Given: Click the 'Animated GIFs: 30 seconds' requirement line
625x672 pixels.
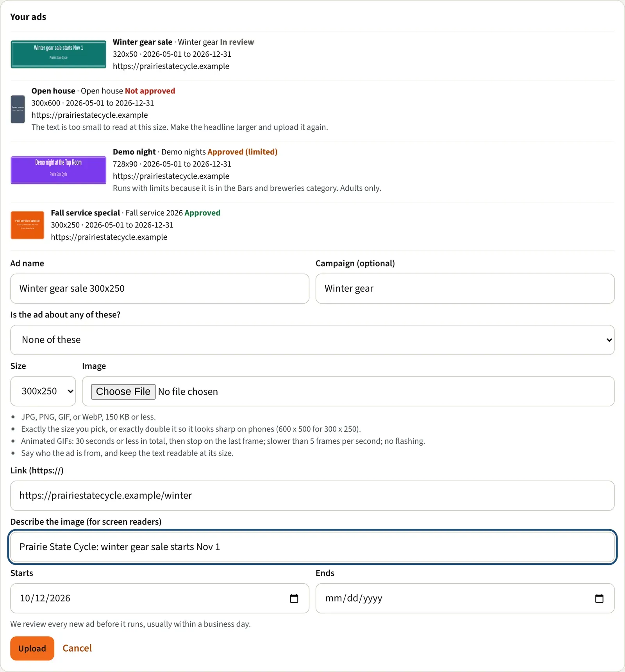Looking at the screenshot, I should coord(223,441).
